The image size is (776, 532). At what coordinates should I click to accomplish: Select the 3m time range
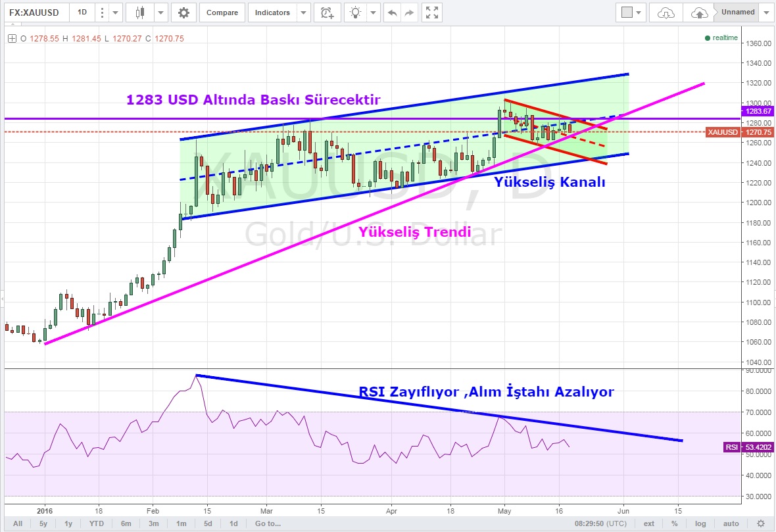[x=152, y=524]
